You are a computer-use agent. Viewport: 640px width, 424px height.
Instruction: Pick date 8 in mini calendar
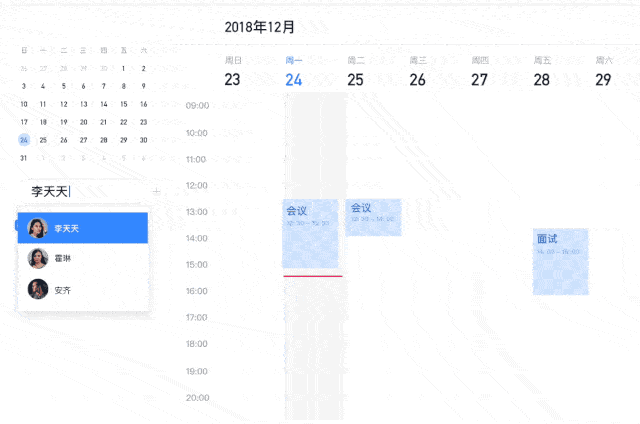pyautogui.click(x=124, y=86)
